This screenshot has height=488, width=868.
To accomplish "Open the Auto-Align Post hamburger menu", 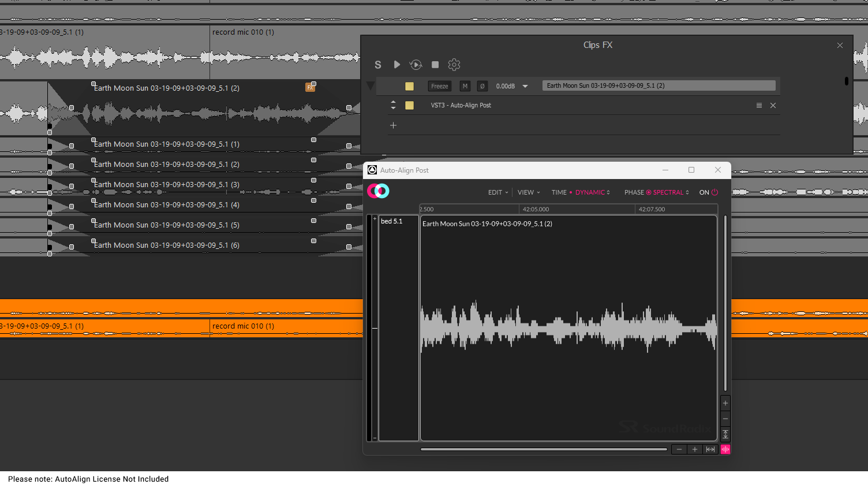I will pyautogui.click(x=759, y=105).
